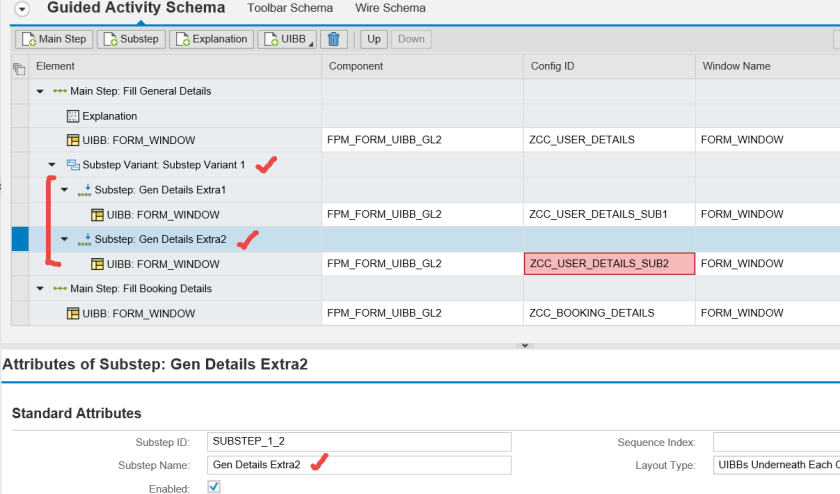The height and width of the screenshot is (494, 840).
Task: Click Fill General Details main step icon
Action: coord(59,91)
